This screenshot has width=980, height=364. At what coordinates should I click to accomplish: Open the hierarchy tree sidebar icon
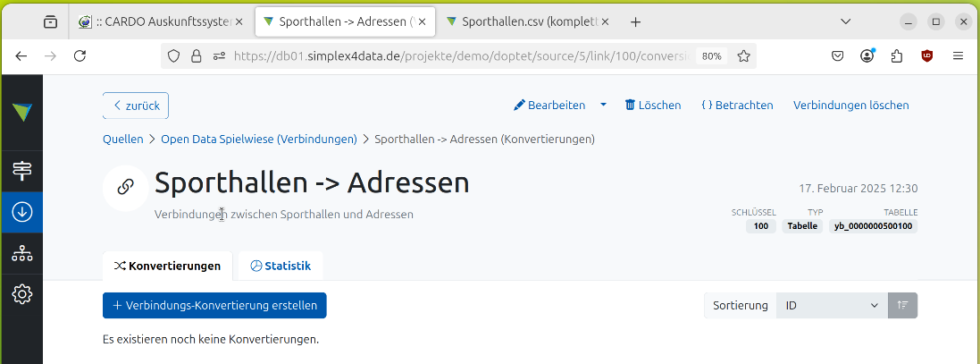21,254
